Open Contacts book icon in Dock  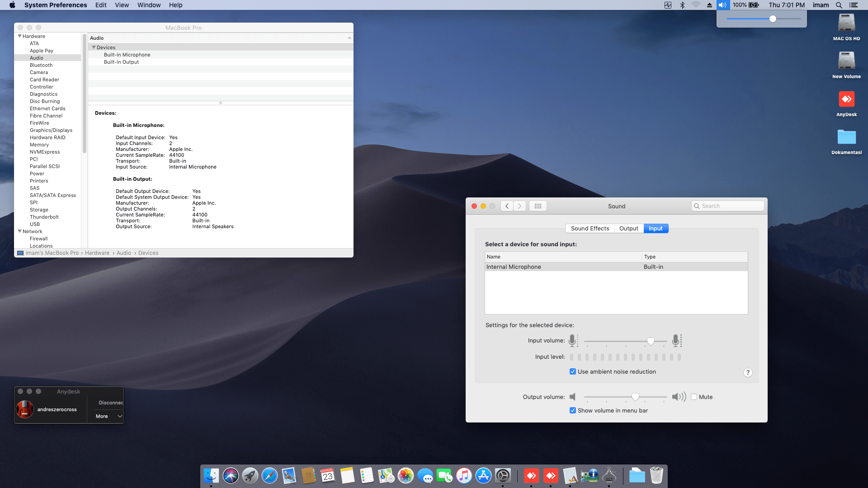[x=308, y=475]
